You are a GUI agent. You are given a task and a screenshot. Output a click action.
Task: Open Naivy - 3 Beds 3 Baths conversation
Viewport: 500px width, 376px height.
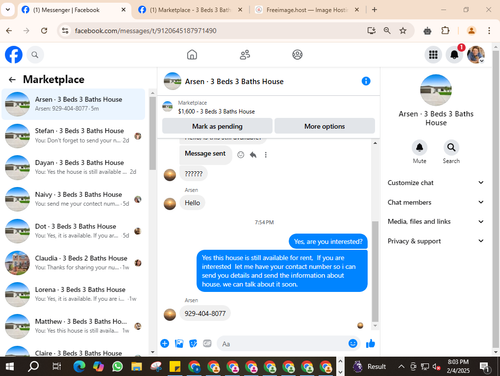point(73,199)
